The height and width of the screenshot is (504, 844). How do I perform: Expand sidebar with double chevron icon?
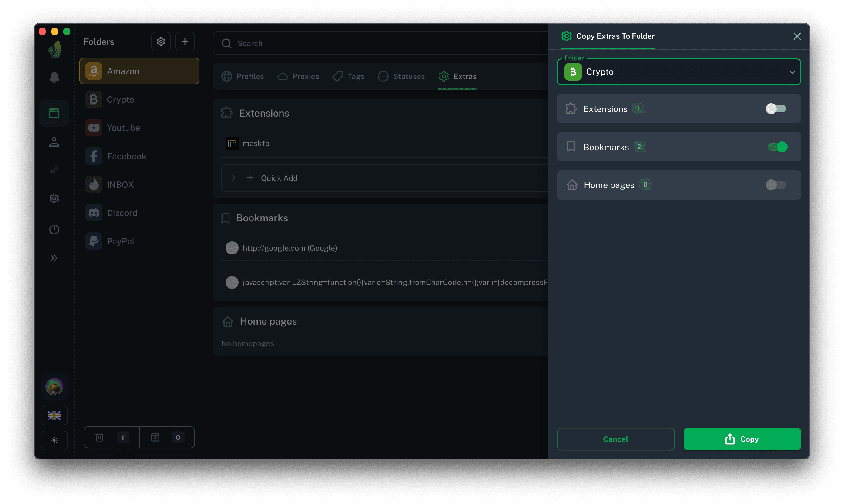coord(54,258)
